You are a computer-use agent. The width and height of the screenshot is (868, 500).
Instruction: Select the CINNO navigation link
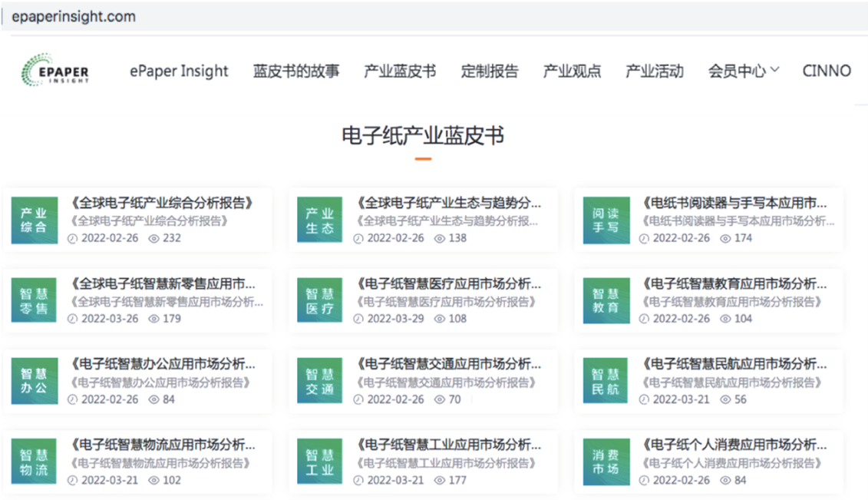[827, 71]
